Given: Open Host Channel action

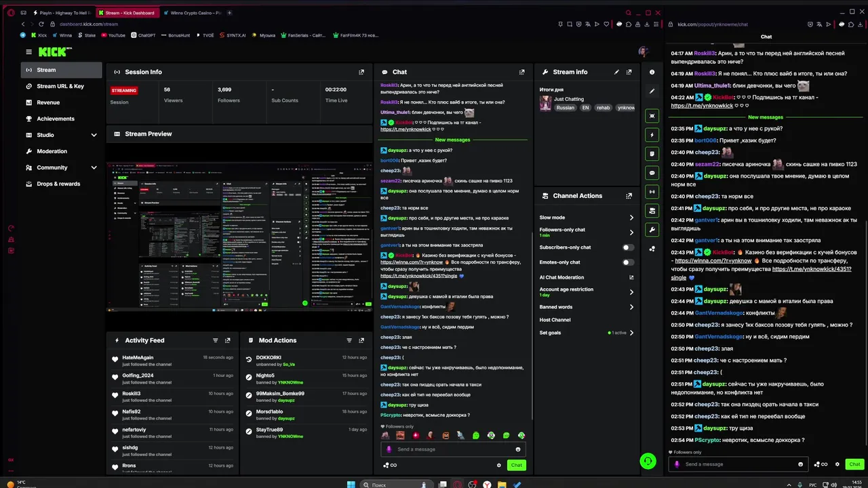Looking at the screenshot, I should [555, 320].
